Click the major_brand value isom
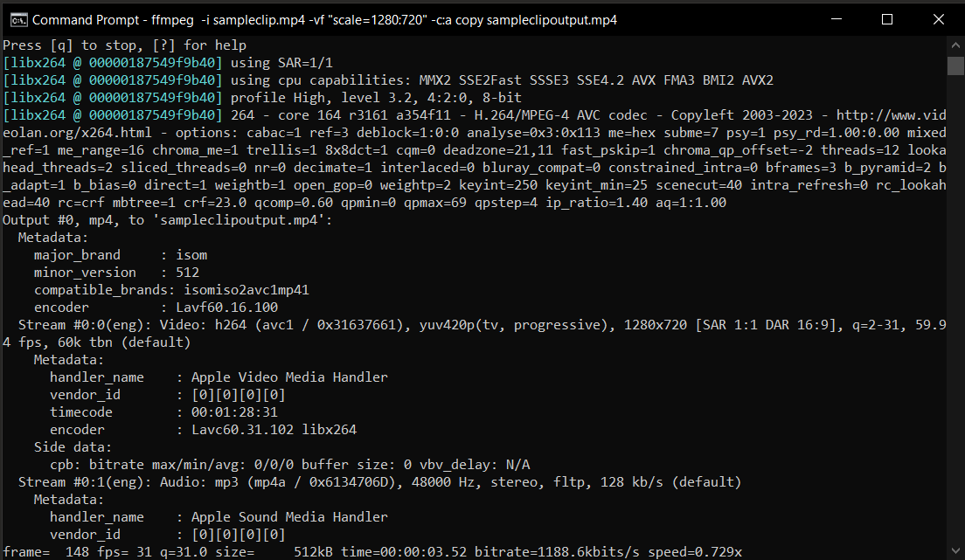The height and width of the screenshot is (560, 965). tap(192, 254)
